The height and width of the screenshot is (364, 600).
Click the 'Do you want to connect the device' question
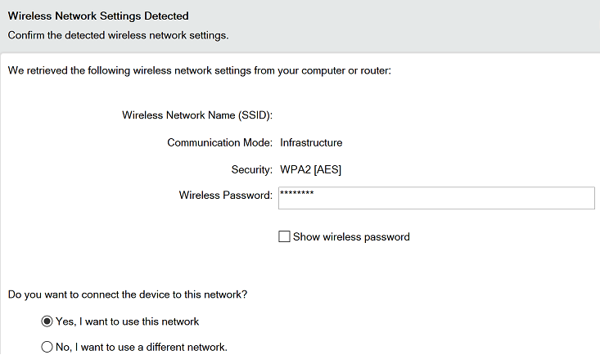point(128,294)
